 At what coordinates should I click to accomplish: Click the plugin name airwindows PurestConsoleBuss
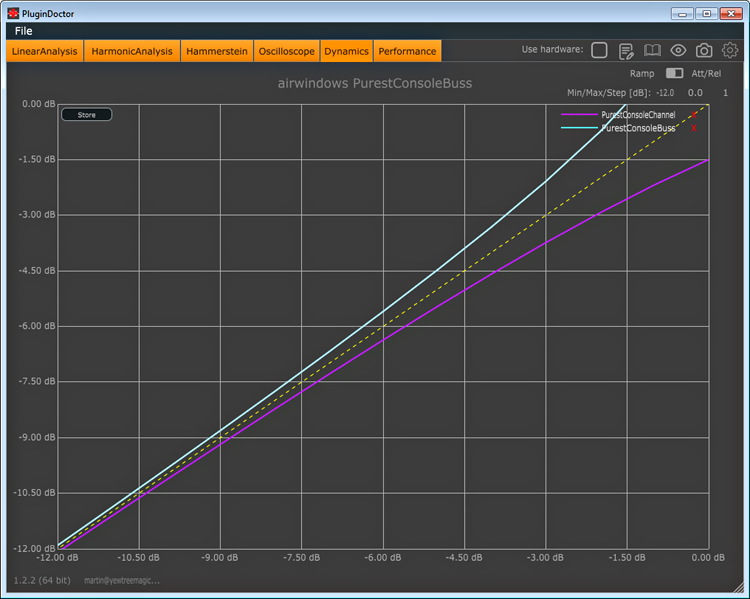point(374,83)
